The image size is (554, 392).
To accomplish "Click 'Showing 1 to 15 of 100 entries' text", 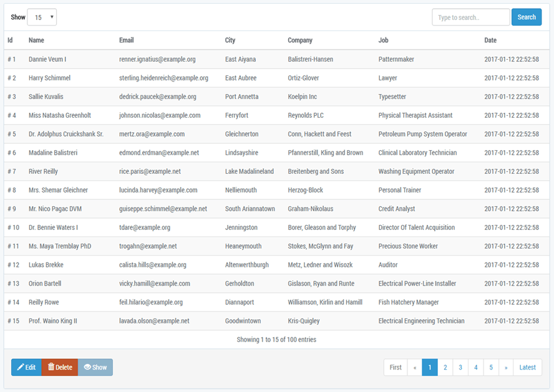I will click(276, 340).
